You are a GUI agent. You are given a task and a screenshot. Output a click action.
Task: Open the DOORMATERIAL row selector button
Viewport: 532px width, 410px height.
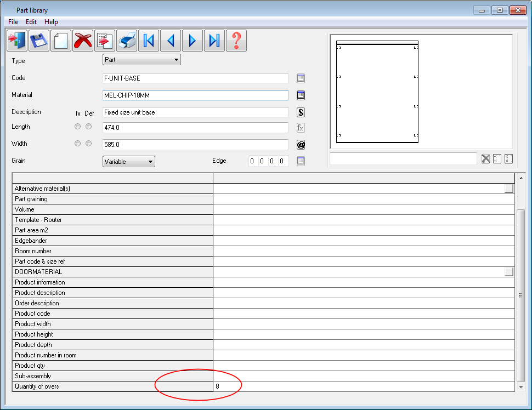coord(508,272)
